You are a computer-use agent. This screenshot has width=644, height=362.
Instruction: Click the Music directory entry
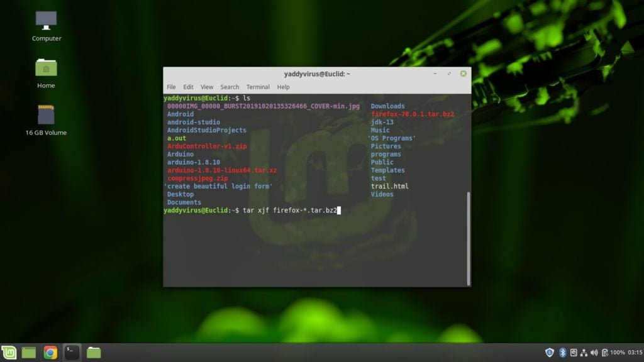point(380,130)
